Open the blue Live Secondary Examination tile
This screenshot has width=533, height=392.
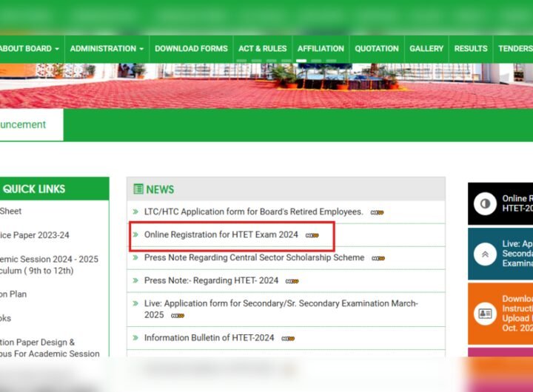[500, 254]
